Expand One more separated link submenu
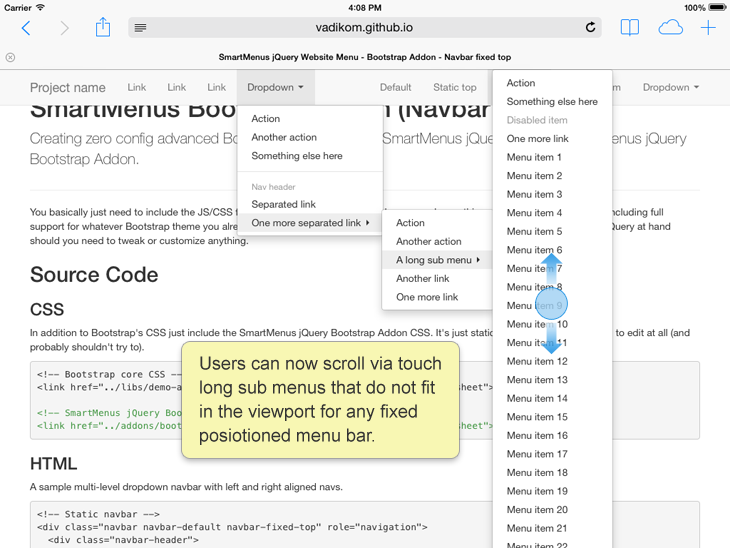 tap(310, 223)
